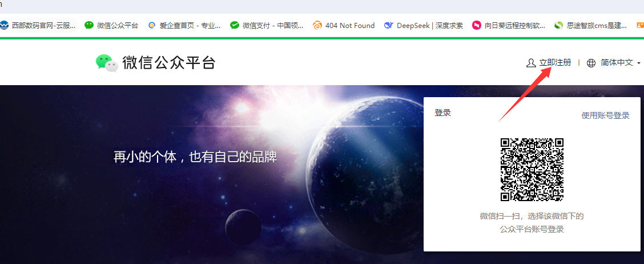Open the 微信支付 bookmark
Viewport: 644px width, 264px height.
[265, 25]
